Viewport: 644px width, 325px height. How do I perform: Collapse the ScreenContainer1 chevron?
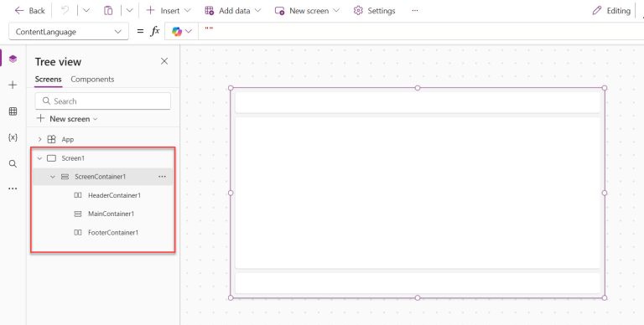click(x=53, y=177)
